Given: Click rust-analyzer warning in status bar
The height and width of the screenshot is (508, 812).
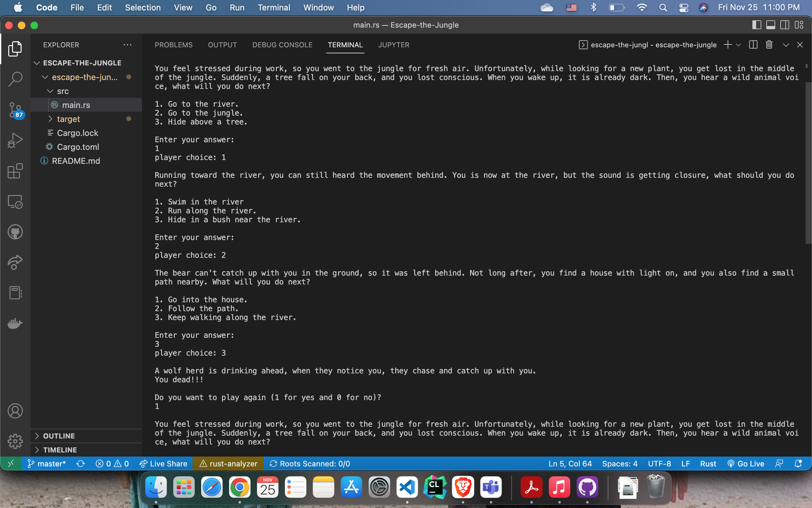Looking at the screenshot, I should (228, 464).
